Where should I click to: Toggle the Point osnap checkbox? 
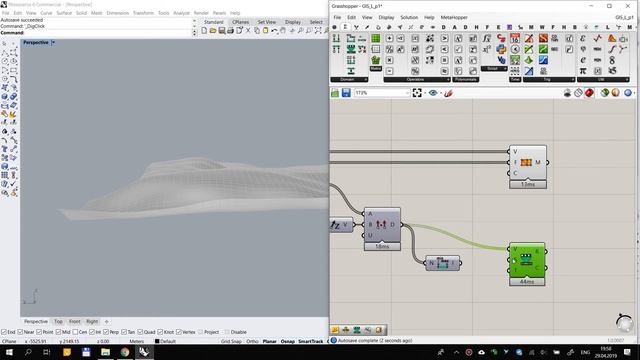pyautogui.click(x=39, y=332)
